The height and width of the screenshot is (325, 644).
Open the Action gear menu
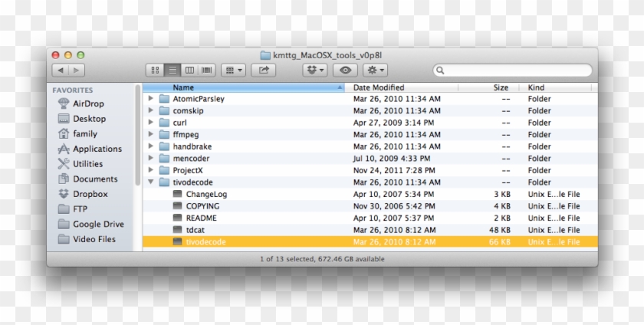[x=375, y=71]
